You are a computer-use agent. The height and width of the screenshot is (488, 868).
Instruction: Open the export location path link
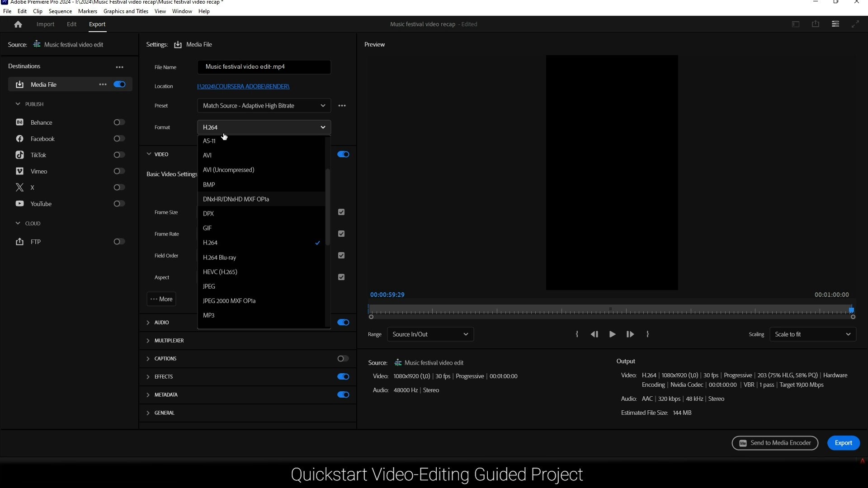click(x=243, y=86)
